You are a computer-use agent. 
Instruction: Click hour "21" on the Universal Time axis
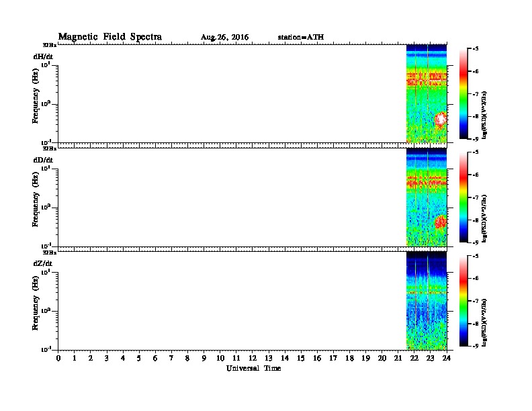point(398,359)
